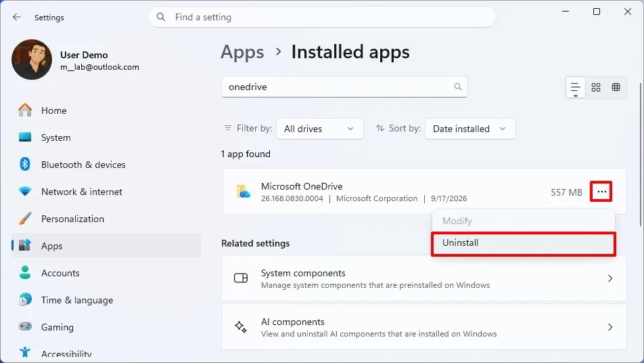Focus the Find a setting search box
644x363 pixels.
click(x=322, y=17)
